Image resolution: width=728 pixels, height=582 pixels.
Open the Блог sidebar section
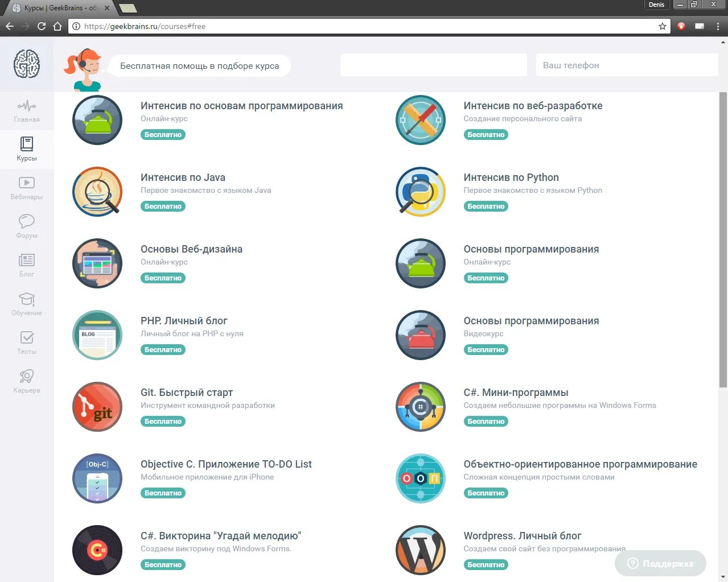[x=27, y=266]
